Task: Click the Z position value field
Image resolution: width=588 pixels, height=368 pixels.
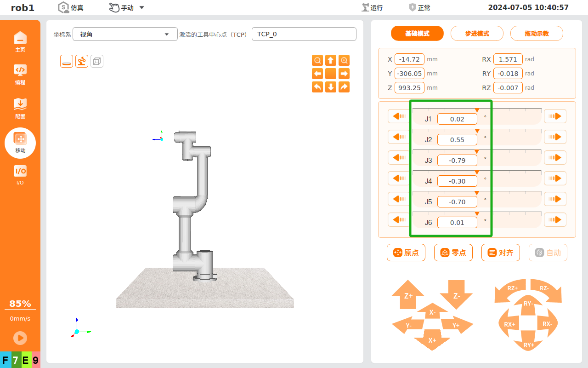Action: point(409,88)
